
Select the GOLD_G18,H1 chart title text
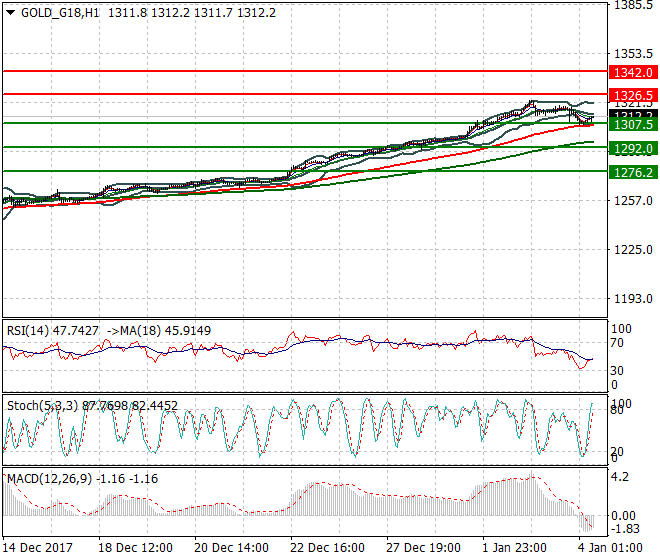(60, 13)
